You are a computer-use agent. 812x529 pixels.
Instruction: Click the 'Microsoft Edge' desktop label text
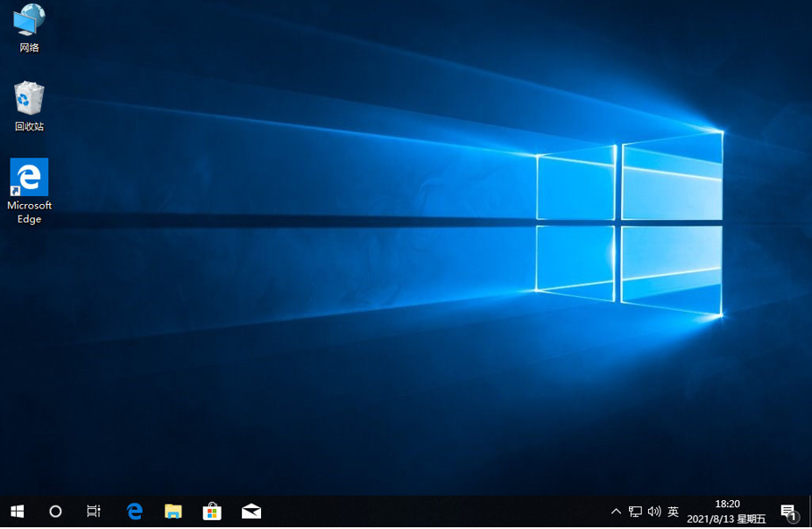point(29,212)
